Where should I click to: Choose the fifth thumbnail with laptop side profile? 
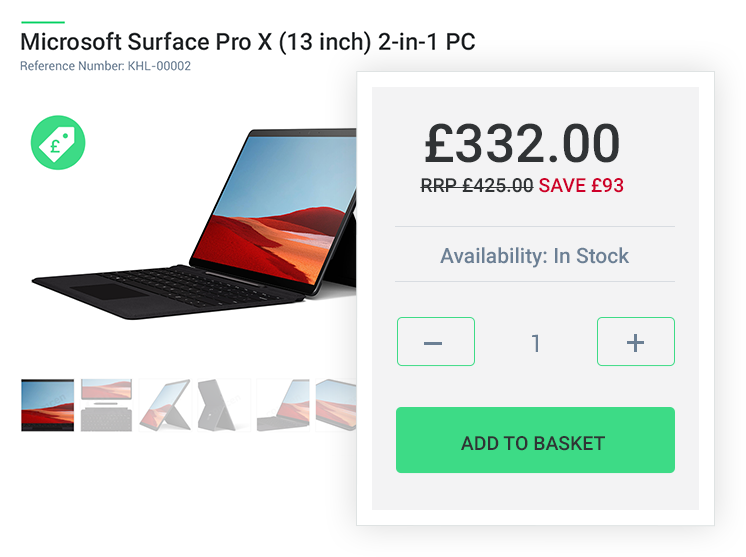(283, 405)
